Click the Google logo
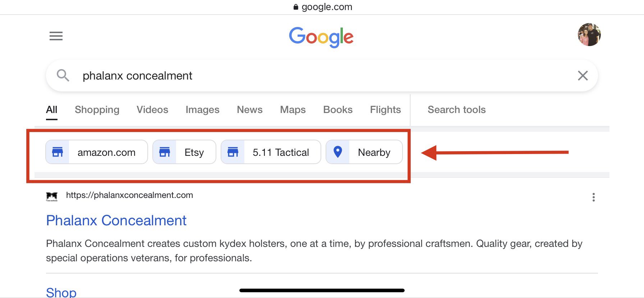The image size is (644, 298). (x=321, y=37)
